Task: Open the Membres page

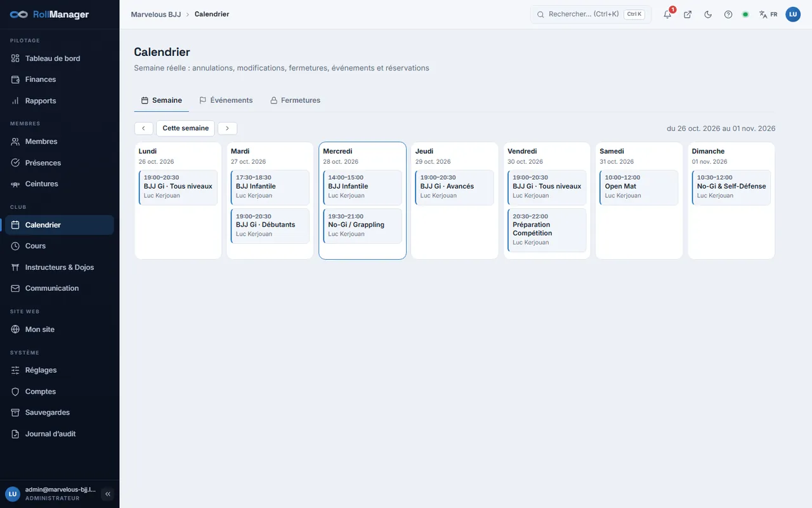Action: [x=60, y=142]
